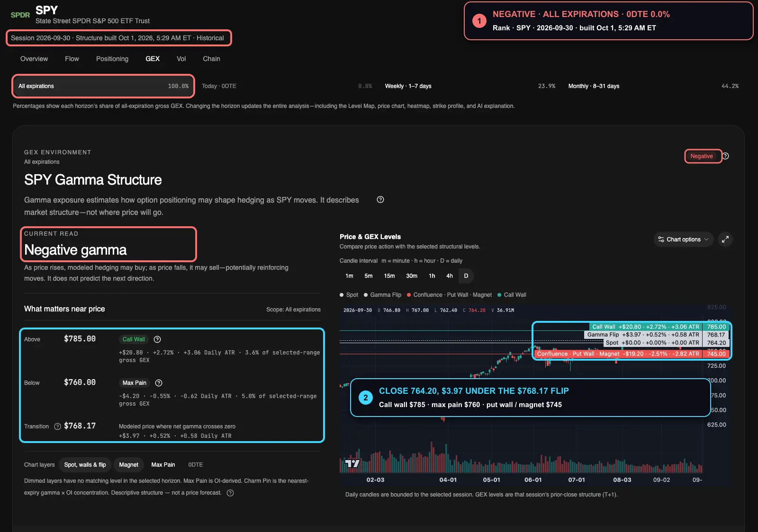Select the 1m candle interval
The height and width of the screenshot is (532, 758).
(x=349, y=276)
